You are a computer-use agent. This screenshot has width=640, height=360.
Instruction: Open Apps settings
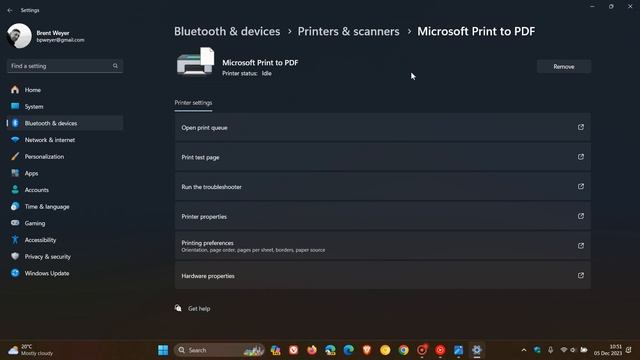tap(64, 173)
